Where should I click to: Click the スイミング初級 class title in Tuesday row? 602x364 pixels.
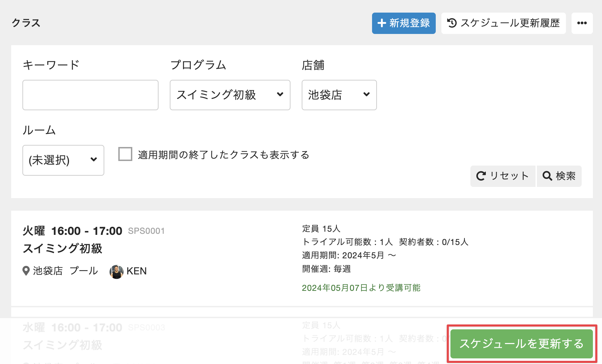[x=63, y=249]
